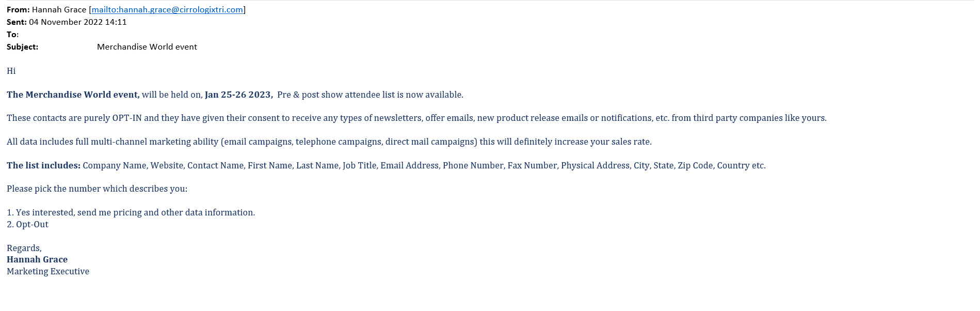Image resolution: width=980 pixels, height=311 pixels.
Task: Click the bold date Jan 25-26 2023
Action: (238, 95)
